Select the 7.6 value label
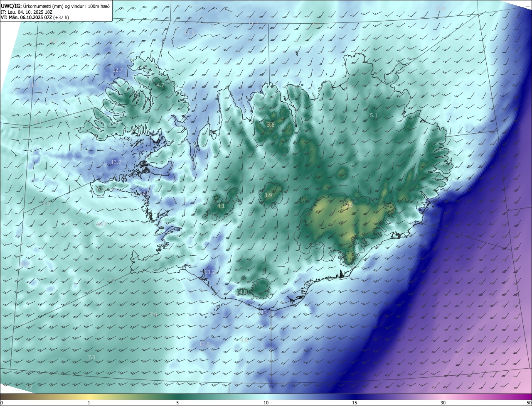Screen dimensions: 532x406 (x=154, y=314)
